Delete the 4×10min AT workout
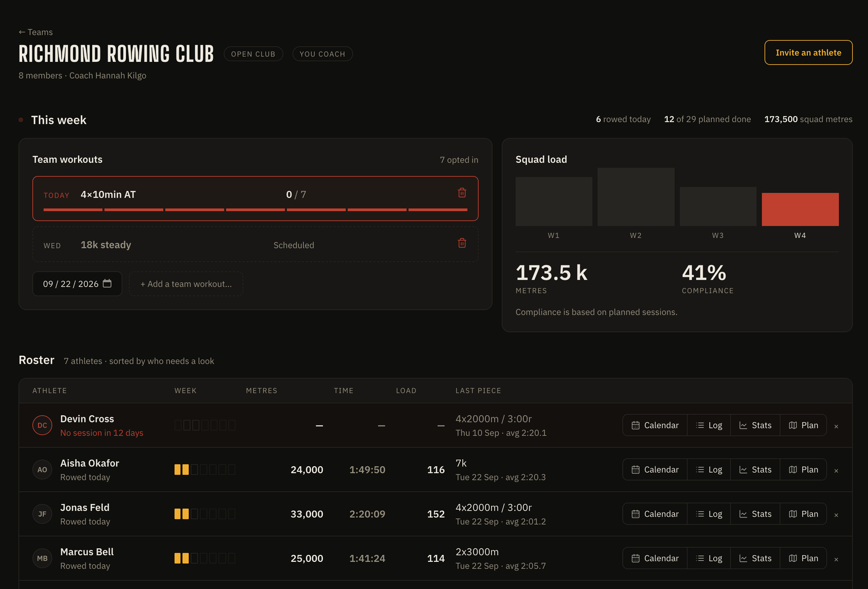868x589 pixels. pyautogui.click(x=462, y=193)
